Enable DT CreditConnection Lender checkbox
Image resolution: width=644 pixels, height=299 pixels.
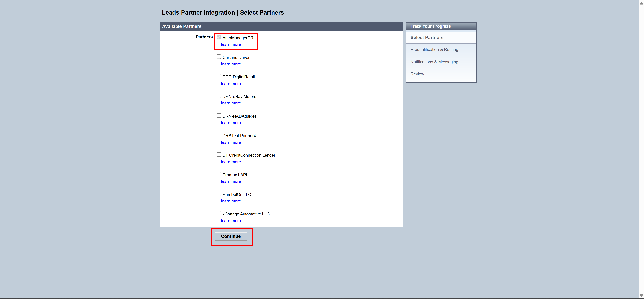click(219, 155)
